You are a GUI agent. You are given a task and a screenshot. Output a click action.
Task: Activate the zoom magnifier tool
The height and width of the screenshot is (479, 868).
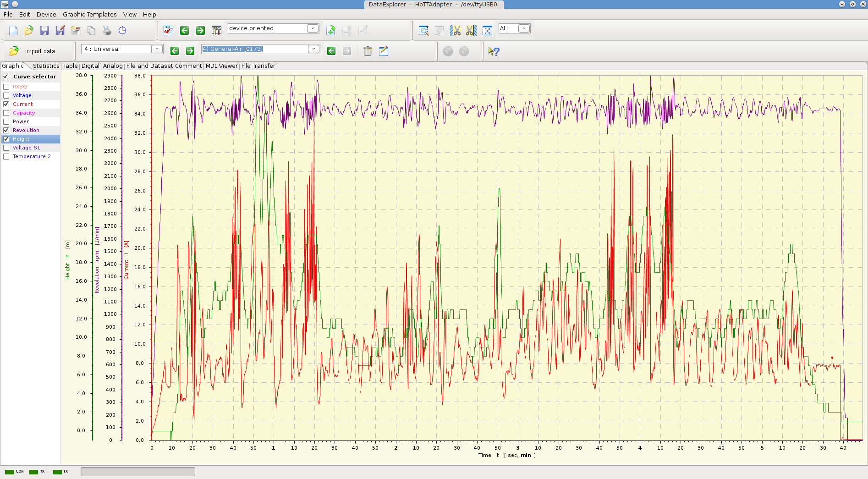coord(423,31)
